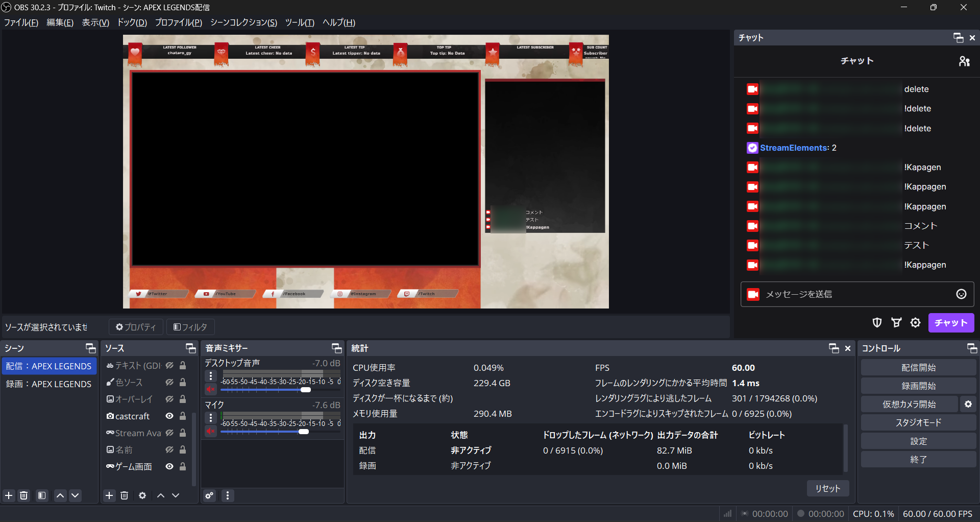Open virtual camera settings gear
The height and width of the screenshot is (522, 980).
[968, 405]
